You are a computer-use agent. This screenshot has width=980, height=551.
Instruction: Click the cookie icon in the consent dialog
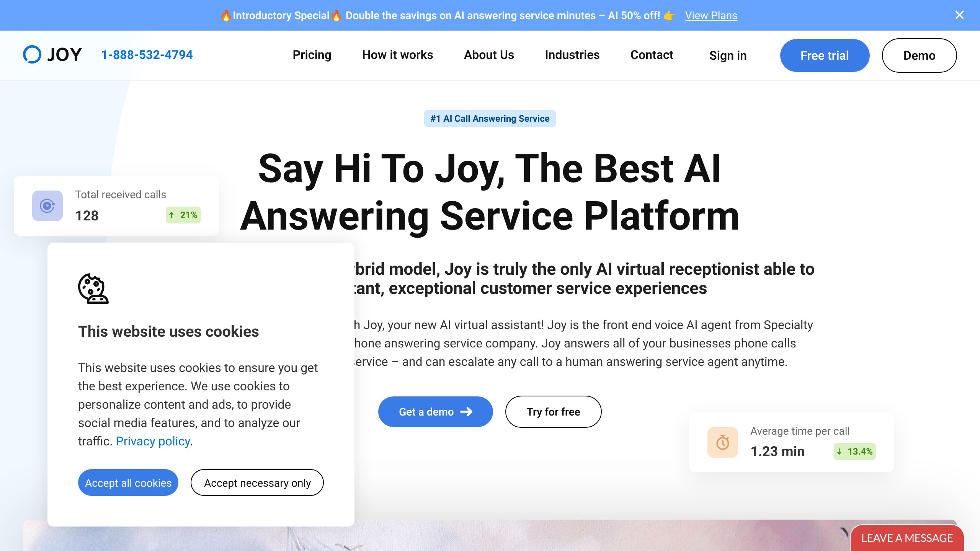pos(92,289)
